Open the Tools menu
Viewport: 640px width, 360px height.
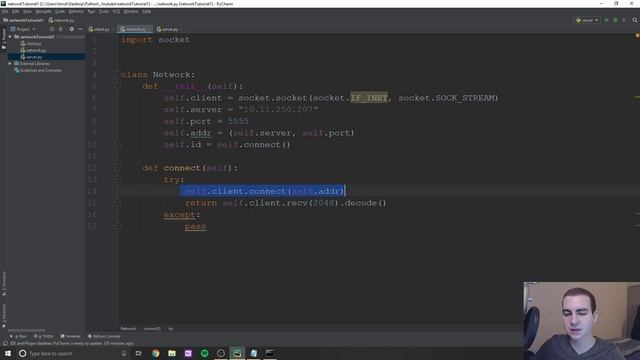tap(104, 11)
